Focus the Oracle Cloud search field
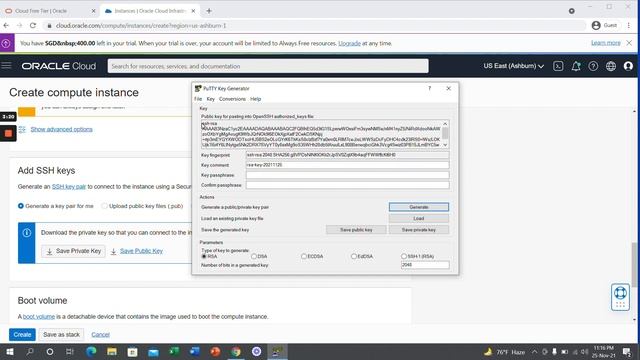The height and width of the screenshot is (360, 640). 268,66
